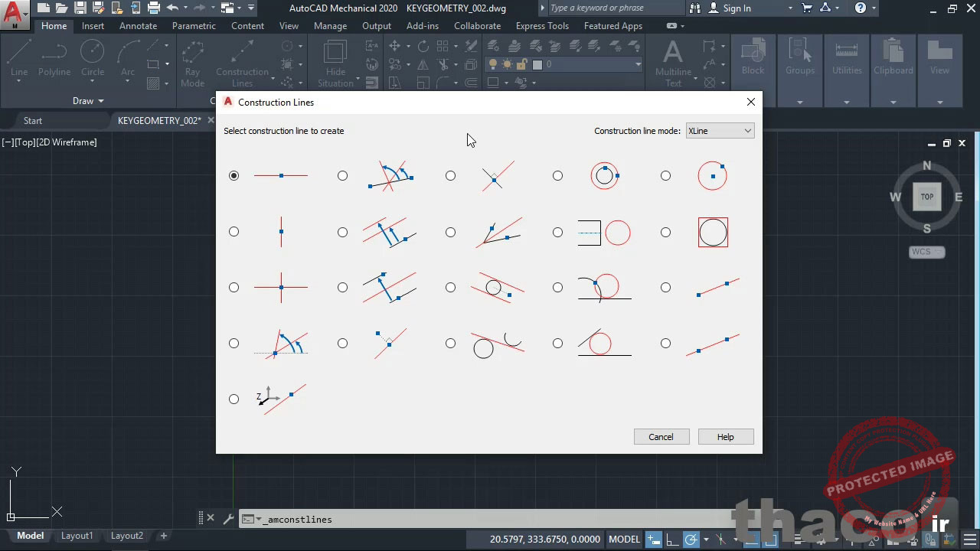Viewport: 980px width, 551px height.
Task: Choose the circle tangent to line option
Action: coord(557,343)
